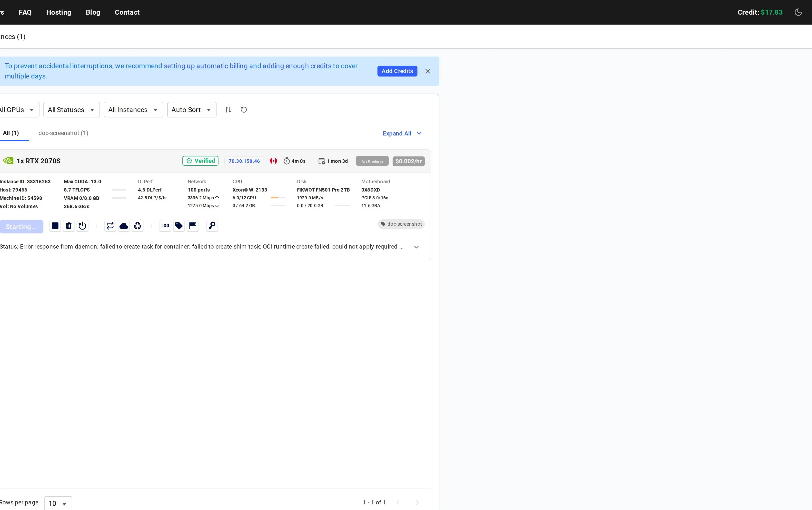Recycle the instance using recycle icon

click(x=138, y=225)
